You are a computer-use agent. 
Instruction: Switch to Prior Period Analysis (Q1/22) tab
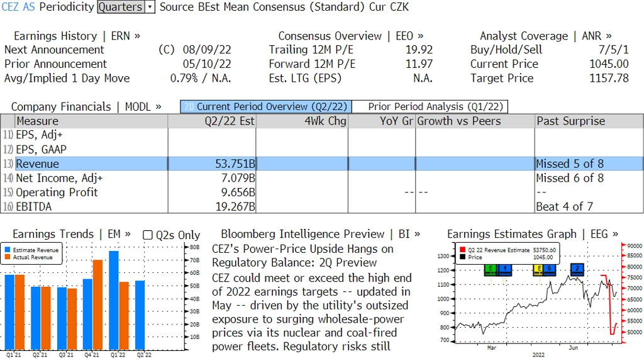pyautogui.click(x=430, y=107)
